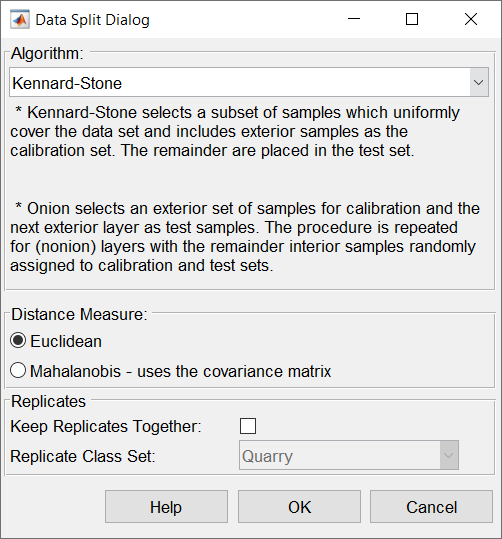Image resolution: width=502 pixels, height=539 pixels.
Task: Maximize the Data Split Dialog window
Action: (412, 19)
